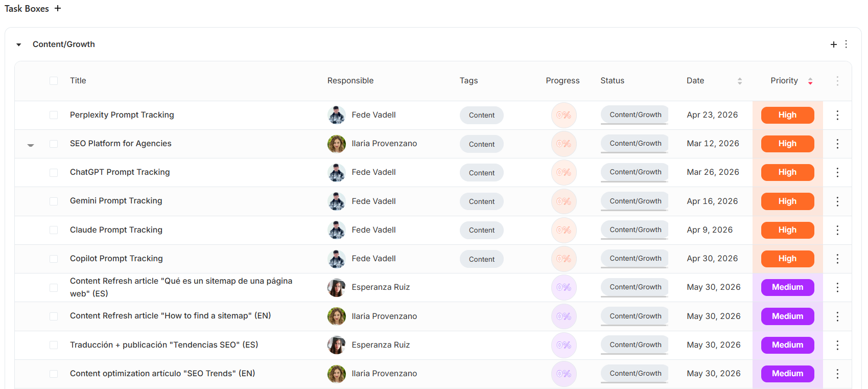
Task: Click the plus icon beside Task Boxes
Action: [x=58, y=9]
